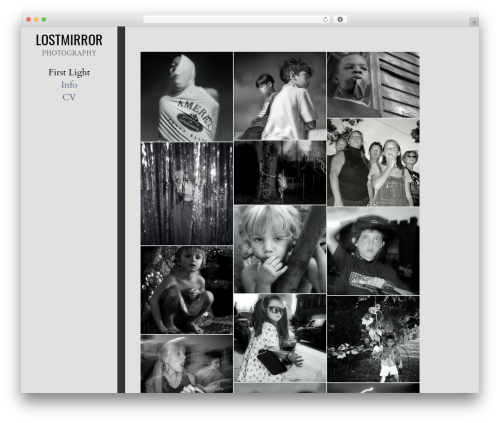Open the dark tree trunk photo
Image resolution: width=500 pixels, height=423 pixels.
coord(280,172)
